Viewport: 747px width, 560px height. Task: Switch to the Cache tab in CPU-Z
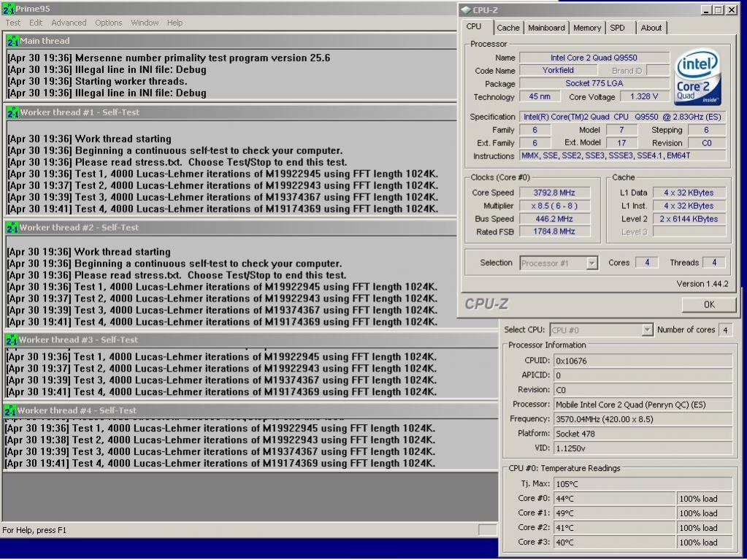[x=508, y=28]
